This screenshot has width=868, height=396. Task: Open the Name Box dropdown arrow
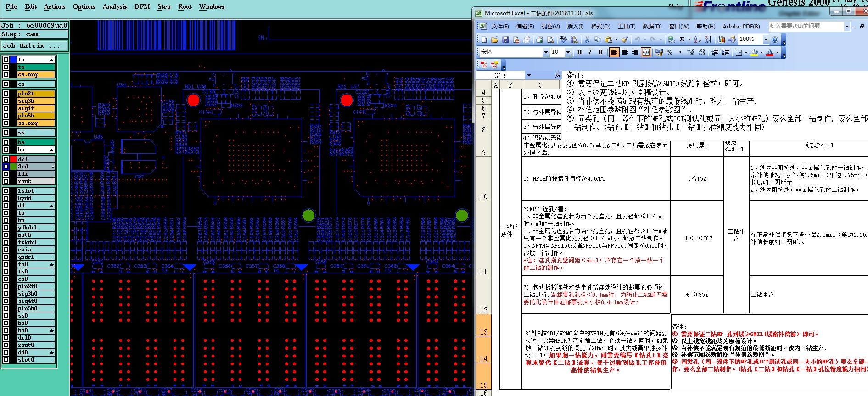529,75
